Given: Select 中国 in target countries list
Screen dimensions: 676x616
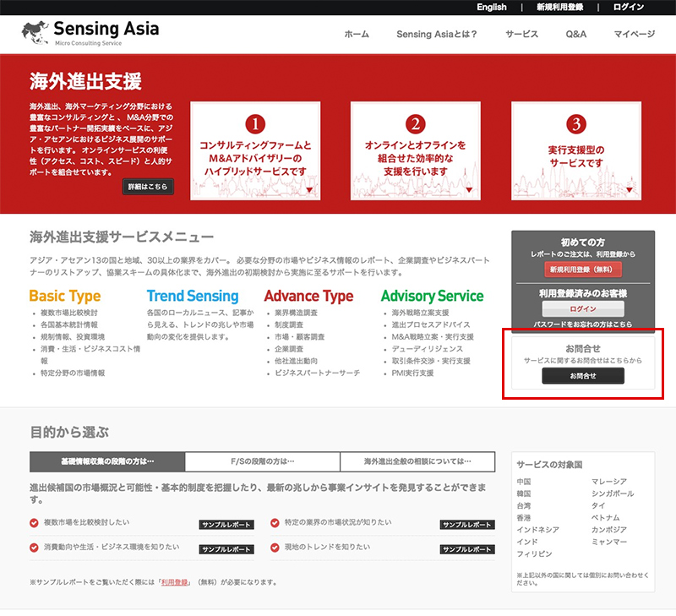Looking at the screenshot, I should coord(524,482).
